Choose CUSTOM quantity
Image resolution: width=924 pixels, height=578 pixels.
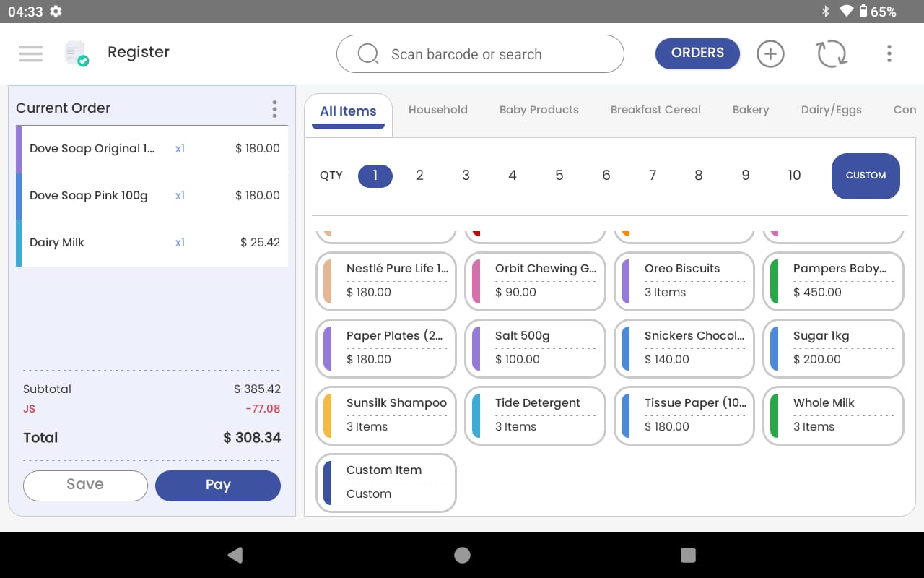[x=866, y=176]
